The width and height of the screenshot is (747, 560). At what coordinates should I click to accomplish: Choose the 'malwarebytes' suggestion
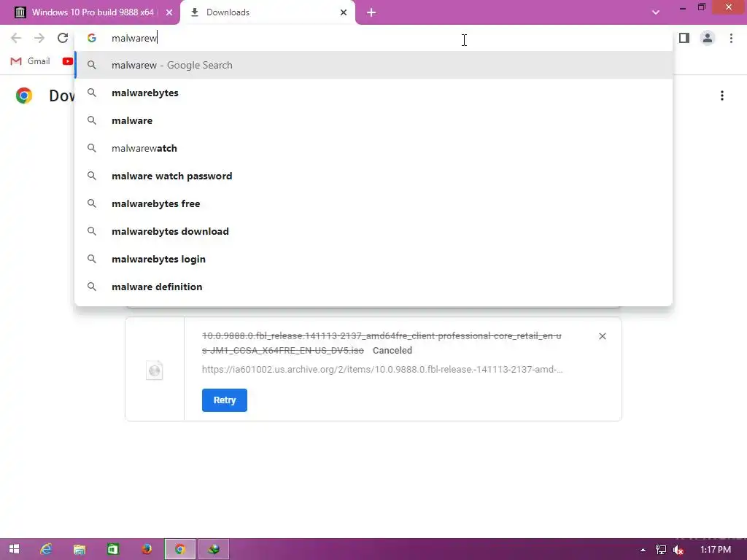373,93
